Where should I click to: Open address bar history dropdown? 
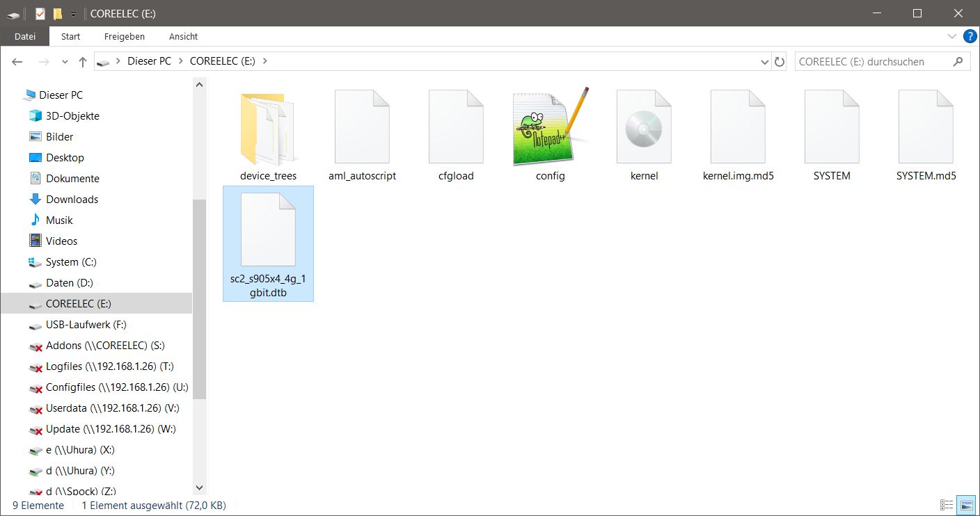[x=765, y=61]
